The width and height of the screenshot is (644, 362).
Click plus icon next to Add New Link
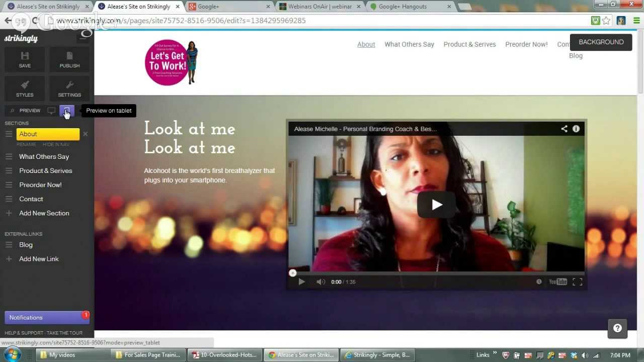[9, 259]
